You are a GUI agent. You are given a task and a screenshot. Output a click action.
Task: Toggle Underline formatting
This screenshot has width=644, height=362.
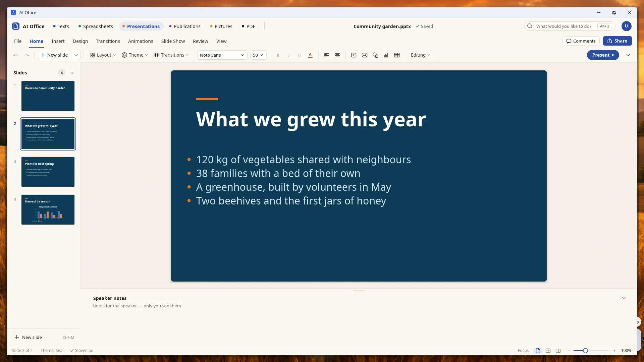(300, 55)
